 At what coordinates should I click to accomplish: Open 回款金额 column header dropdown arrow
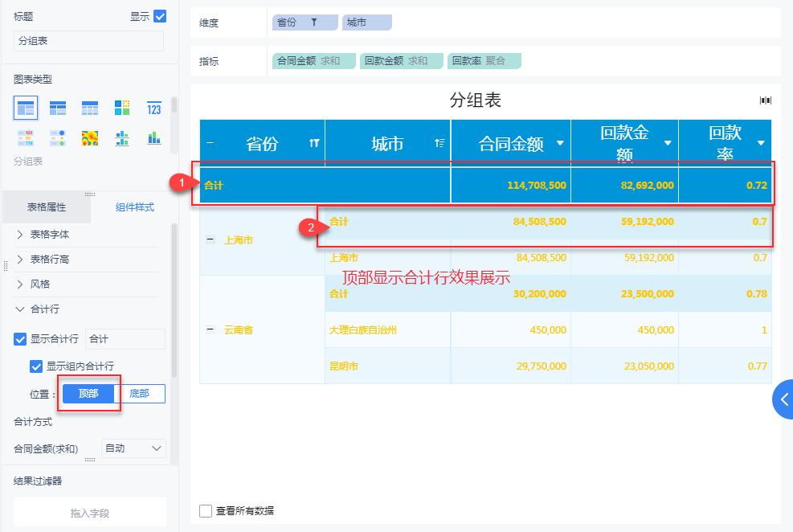(668, 143)
